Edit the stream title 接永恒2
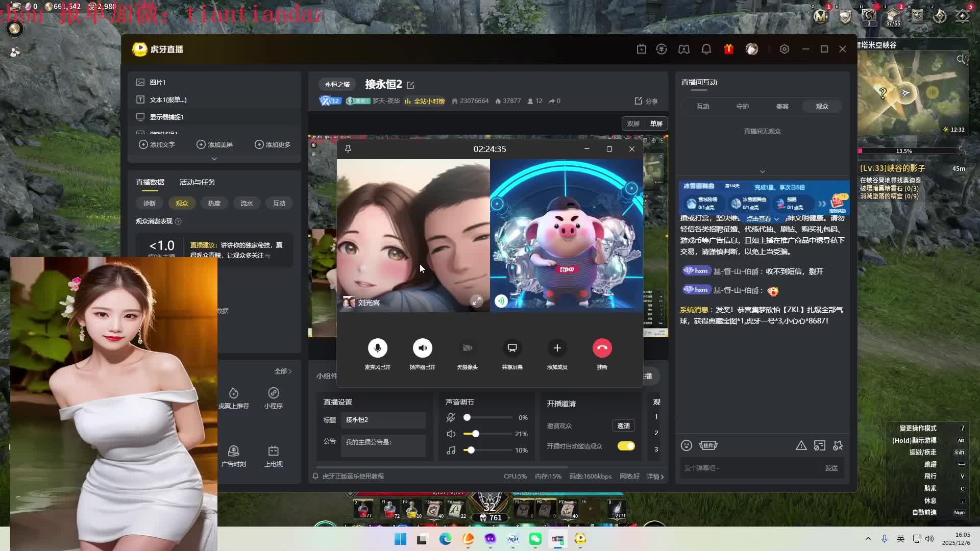Image resolution: width=980 pixels, height=551 pixels. click(x=411, y=85)
